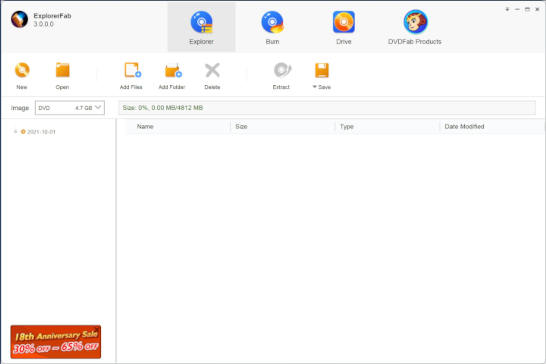Click the size usage progress bar
The height and width of the screenshot is (364, 546).
tap(327, 108)
